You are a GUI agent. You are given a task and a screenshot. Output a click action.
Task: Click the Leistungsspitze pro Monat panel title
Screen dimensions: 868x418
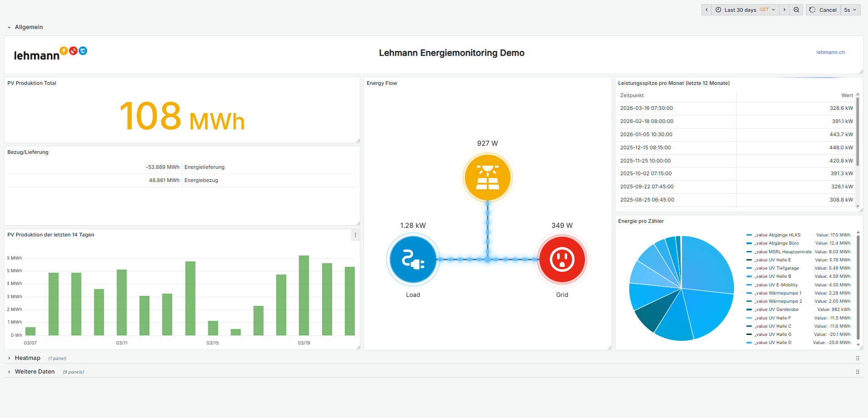(674, 83)
